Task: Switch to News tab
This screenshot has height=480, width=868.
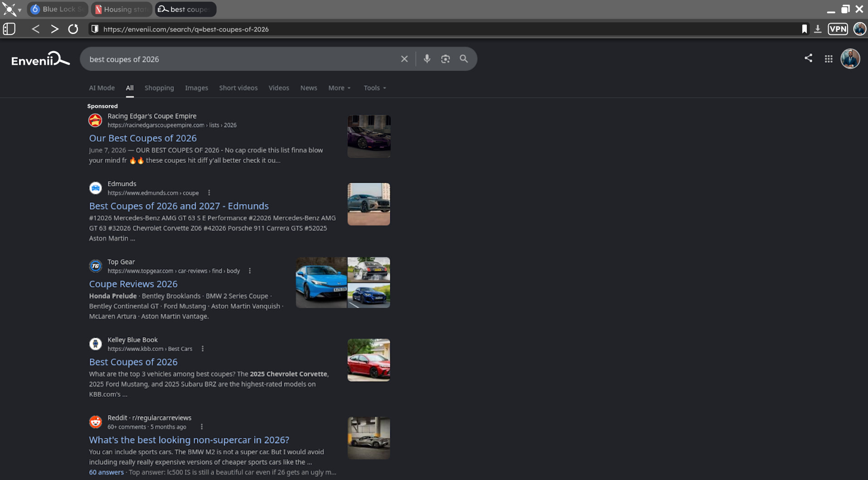Action: pos(309,88)
